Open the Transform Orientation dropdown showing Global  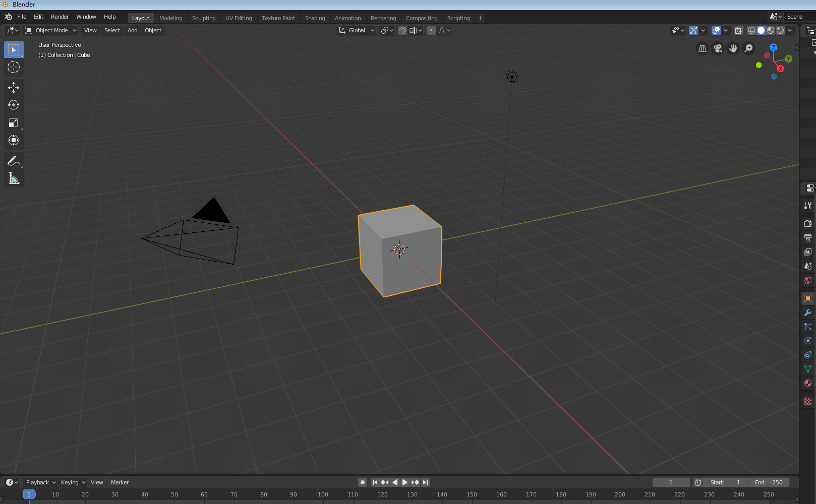pos(356,30)
